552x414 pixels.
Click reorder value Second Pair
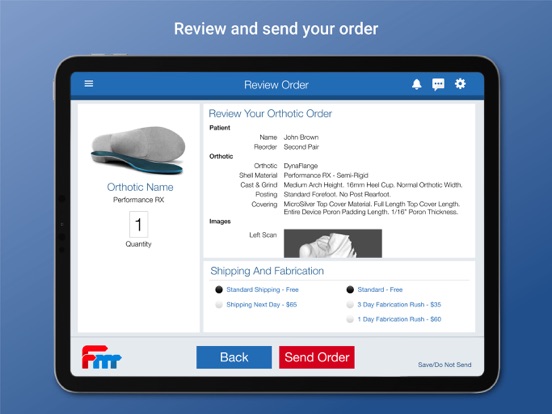pos(301,147)
